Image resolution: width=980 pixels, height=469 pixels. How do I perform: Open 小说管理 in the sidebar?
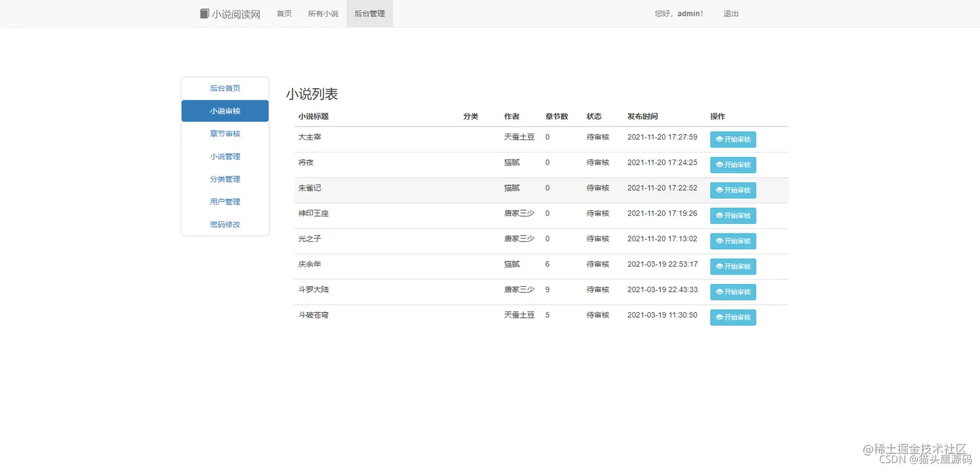click(x=225, y=156)
